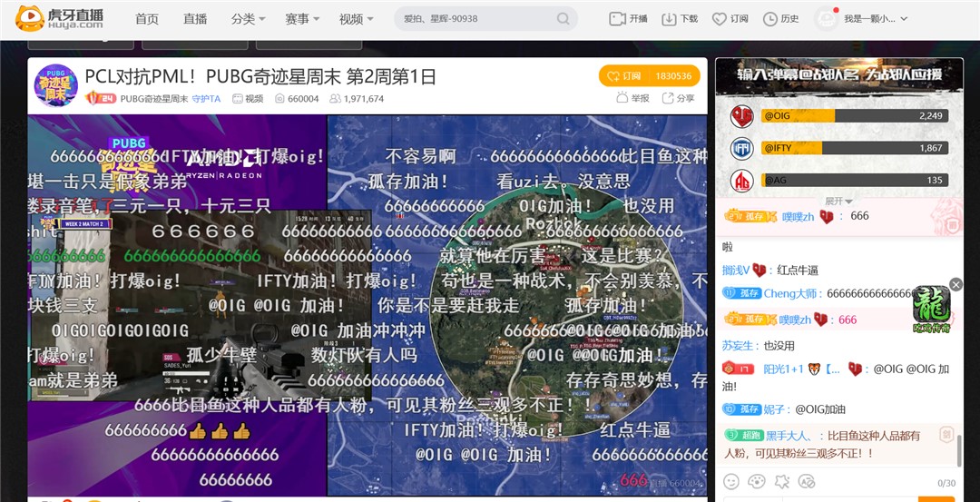Image resolution: width=980 pixels, height=502 pixels.
Task: Click 下载 download in header
Action: (x=680, y=19)
